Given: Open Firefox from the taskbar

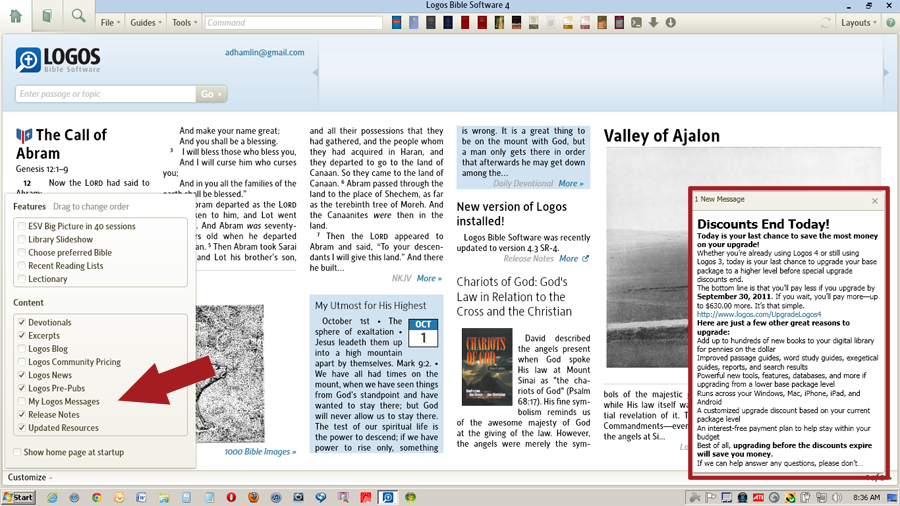Looking at the screenshot, I should 253,497.
